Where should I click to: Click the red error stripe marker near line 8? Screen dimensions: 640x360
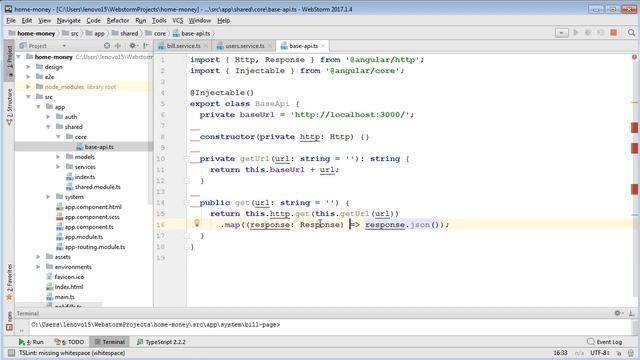(634, 128)
